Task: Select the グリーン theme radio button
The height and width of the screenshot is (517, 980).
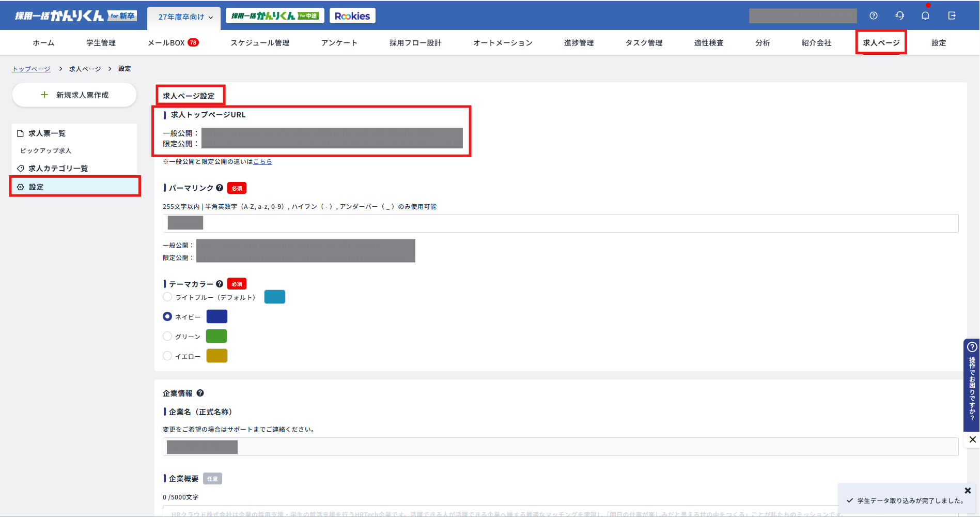Action: click(167, 336)
